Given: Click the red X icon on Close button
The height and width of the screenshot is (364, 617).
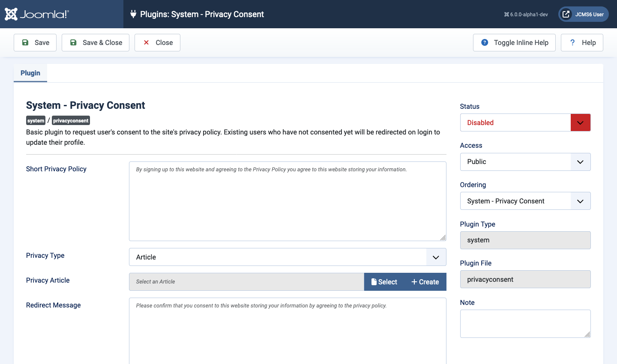Looking at the screenshot, I should coord(147,42).
